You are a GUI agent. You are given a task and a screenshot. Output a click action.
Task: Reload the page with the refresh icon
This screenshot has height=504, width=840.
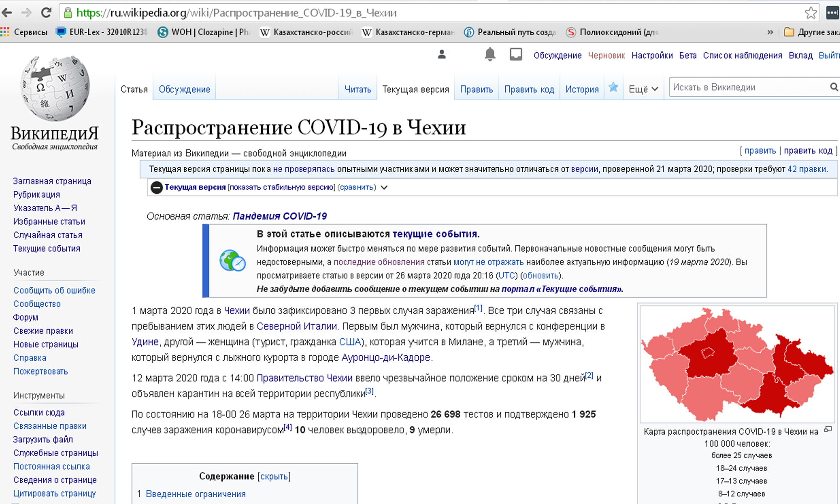[46, 13]
